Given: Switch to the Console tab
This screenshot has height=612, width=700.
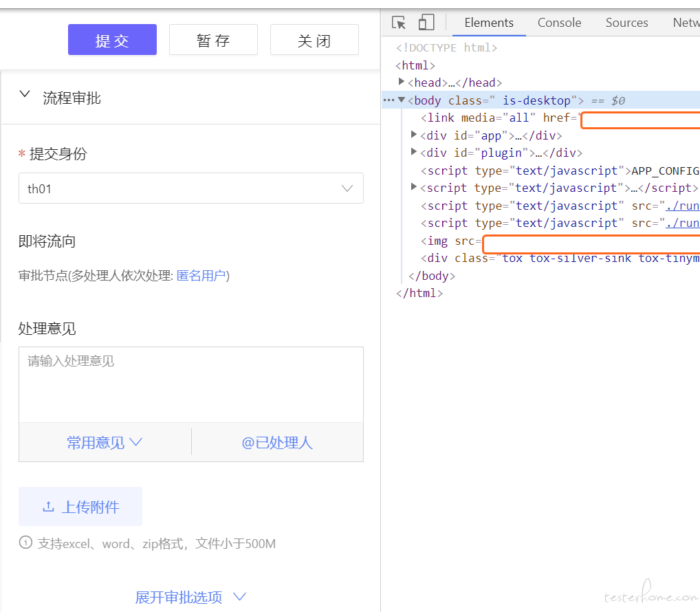Looking at the screenshot, I should pyautogui.click(x=559, y=23).
